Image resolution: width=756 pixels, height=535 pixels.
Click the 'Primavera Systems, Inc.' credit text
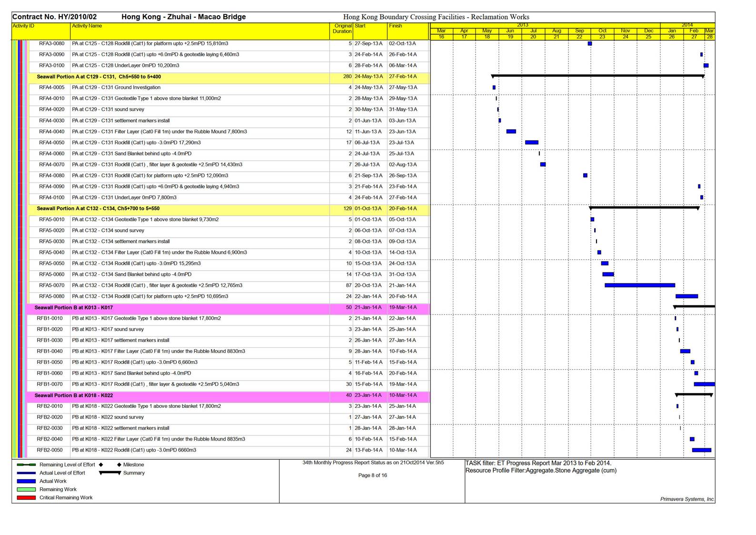(x=687, y=499)
